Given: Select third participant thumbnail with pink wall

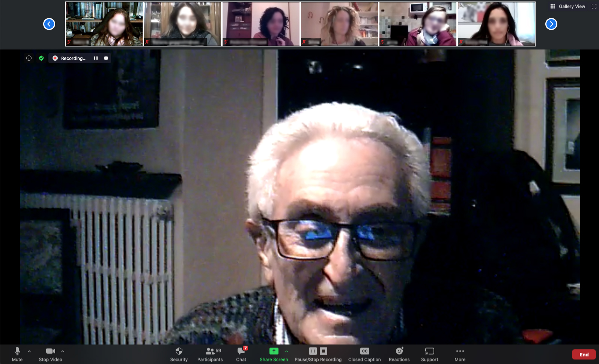Looking at the screenshot, I should pos(261,24).
